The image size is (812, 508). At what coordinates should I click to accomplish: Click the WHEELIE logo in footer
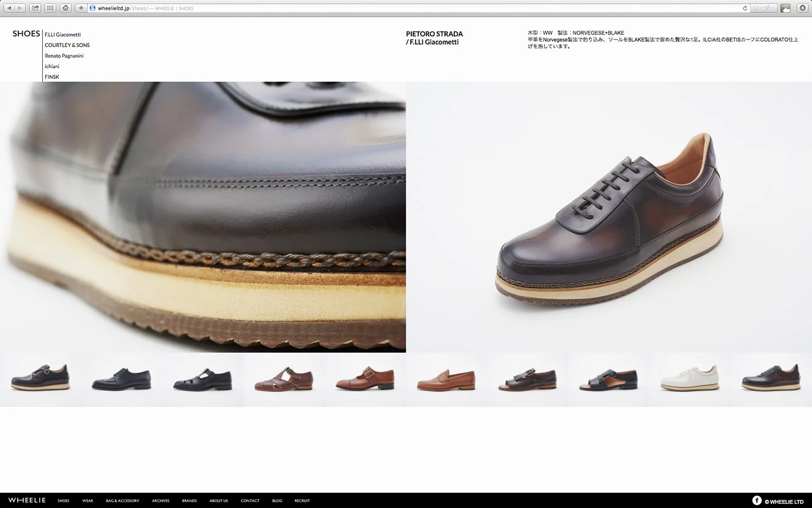(x=27, y=500)
